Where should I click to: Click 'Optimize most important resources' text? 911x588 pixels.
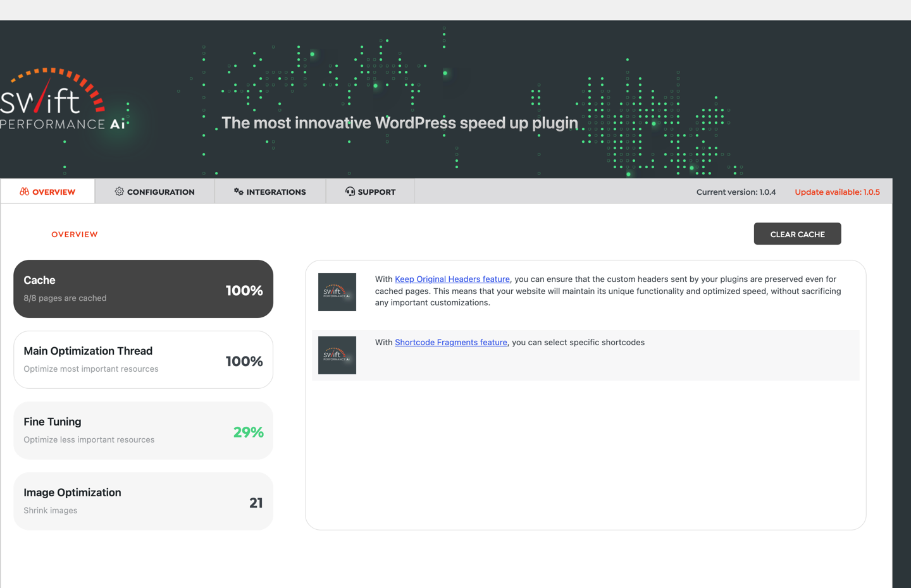click(91, 369)
